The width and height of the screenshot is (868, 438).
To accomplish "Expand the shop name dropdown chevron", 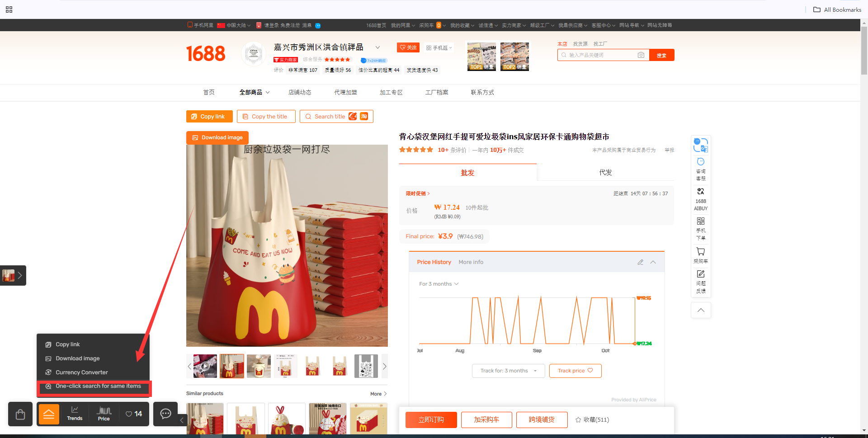I will pos(377,47).
